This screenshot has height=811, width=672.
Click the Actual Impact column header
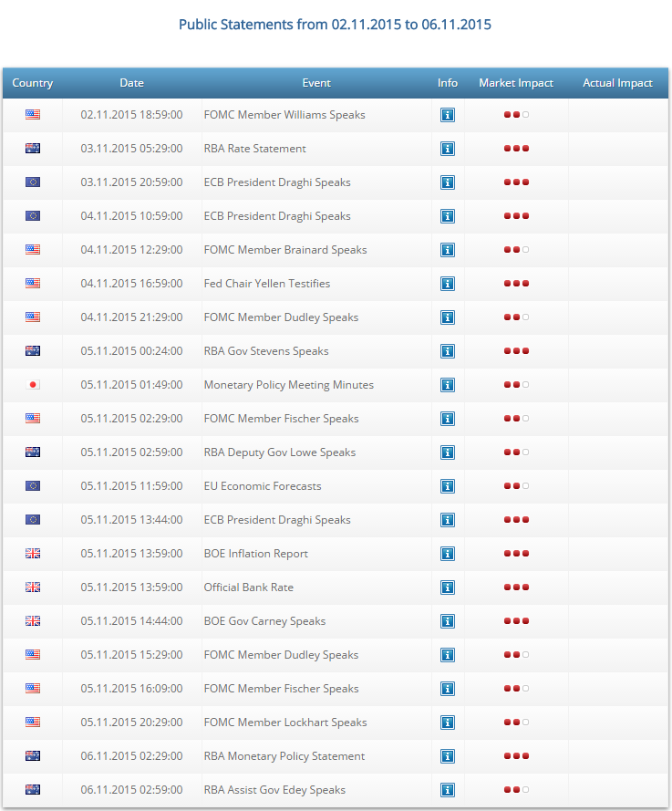coord(617,83)
